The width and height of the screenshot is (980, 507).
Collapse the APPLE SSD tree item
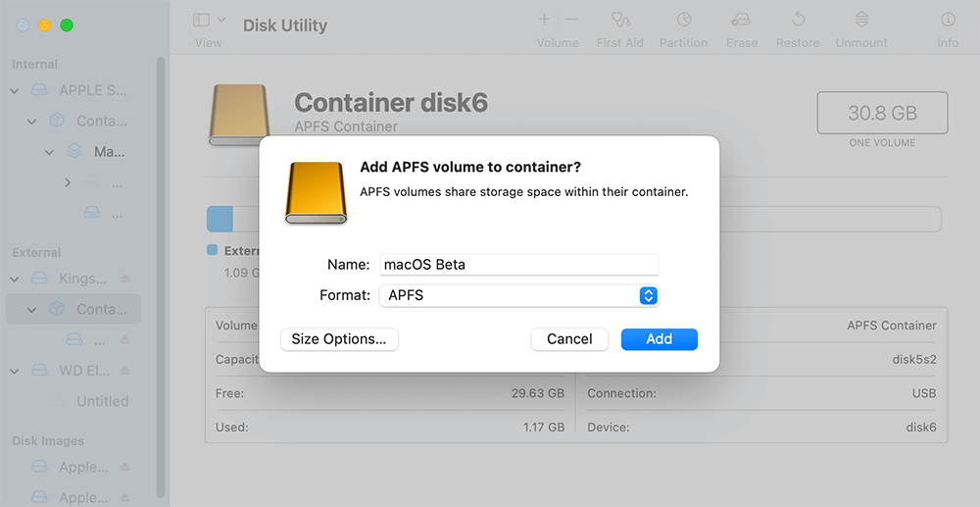tap(15, 90)
